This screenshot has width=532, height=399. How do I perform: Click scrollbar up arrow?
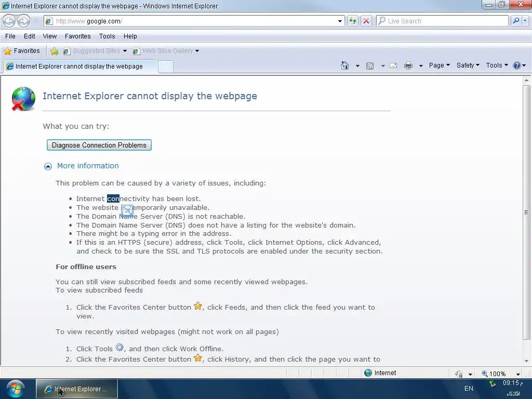click(526, 81)
